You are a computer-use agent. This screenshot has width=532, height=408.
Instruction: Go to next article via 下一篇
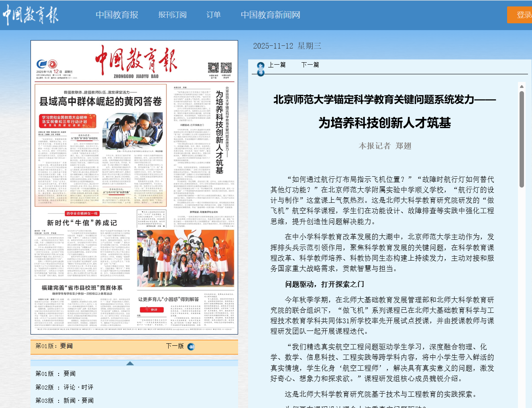point(310,65)
